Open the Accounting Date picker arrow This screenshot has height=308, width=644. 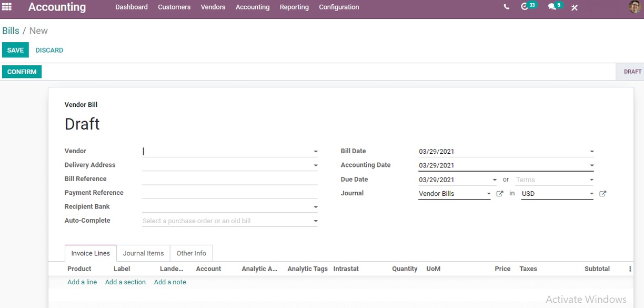(x=592, y=165)
